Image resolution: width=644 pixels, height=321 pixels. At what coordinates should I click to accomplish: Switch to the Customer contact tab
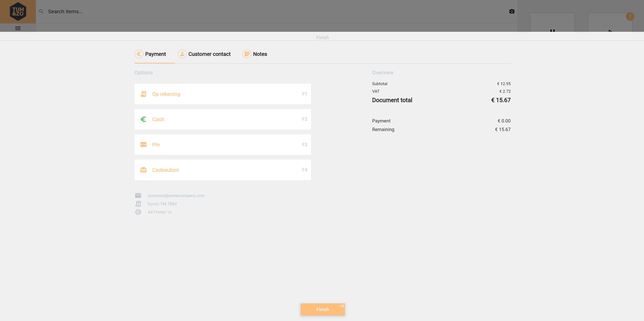(x=209, y=54)
